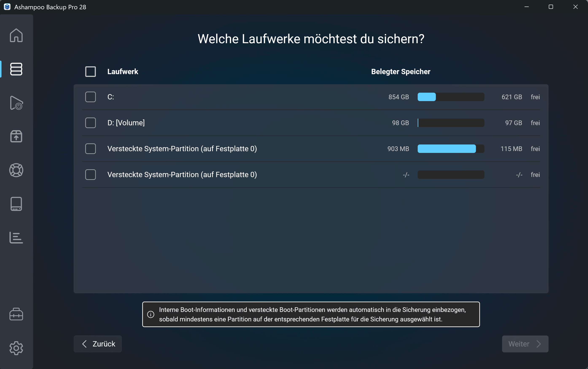Check the D: [Volume] checkbox

90,123
